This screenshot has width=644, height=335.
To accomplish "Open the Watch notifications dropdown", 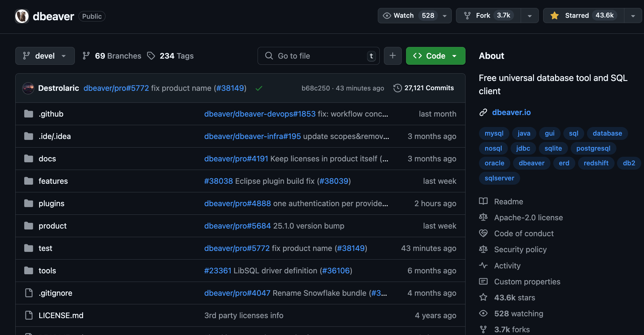I will pyautogui.click(x=415, y=16).
